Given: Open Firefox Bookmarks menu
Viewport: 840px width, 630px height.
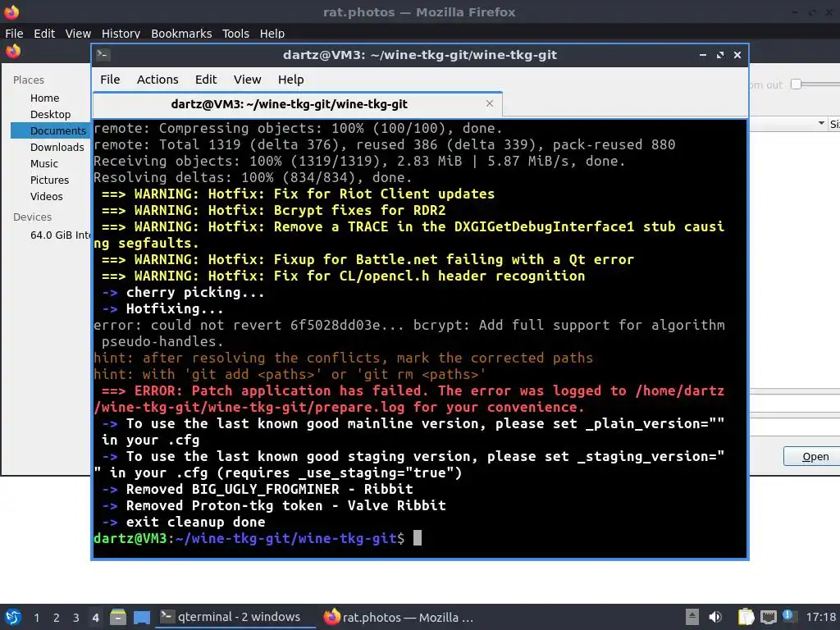Looking at the screenshot, I should pyautogui.click(x=181, y=33).
